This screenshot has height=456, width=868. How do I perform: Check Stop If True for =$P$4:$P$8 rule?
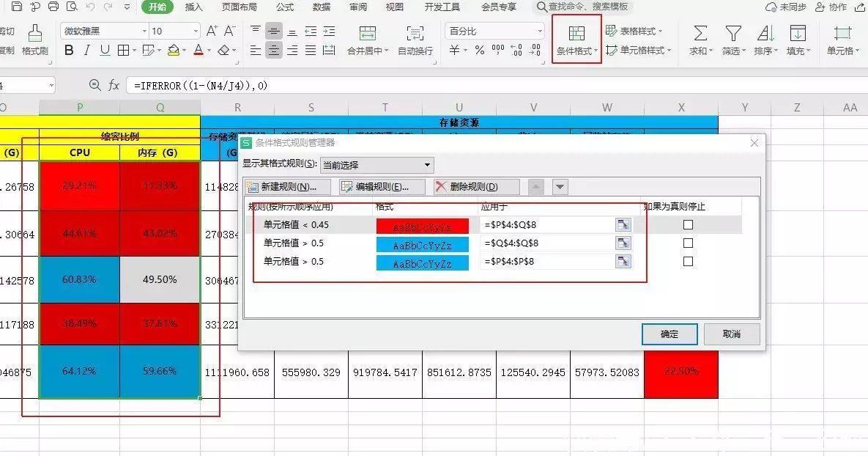click(x=688, y=261)
